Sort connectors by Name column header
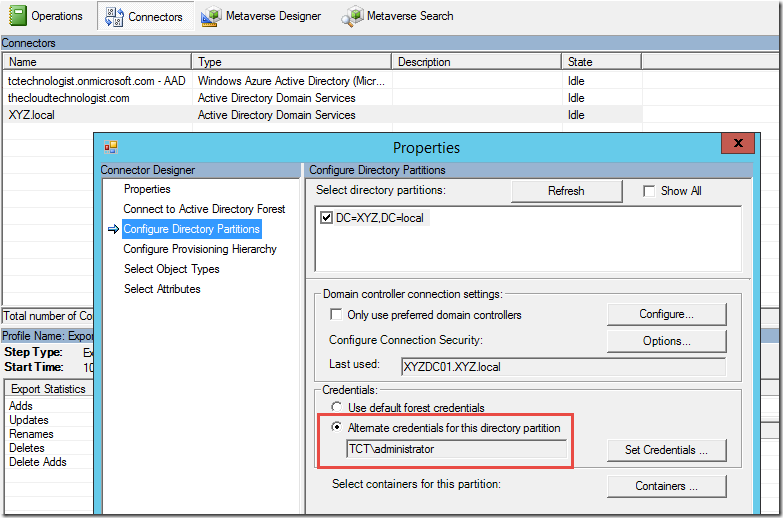783x518 pixels. point(97,62)
